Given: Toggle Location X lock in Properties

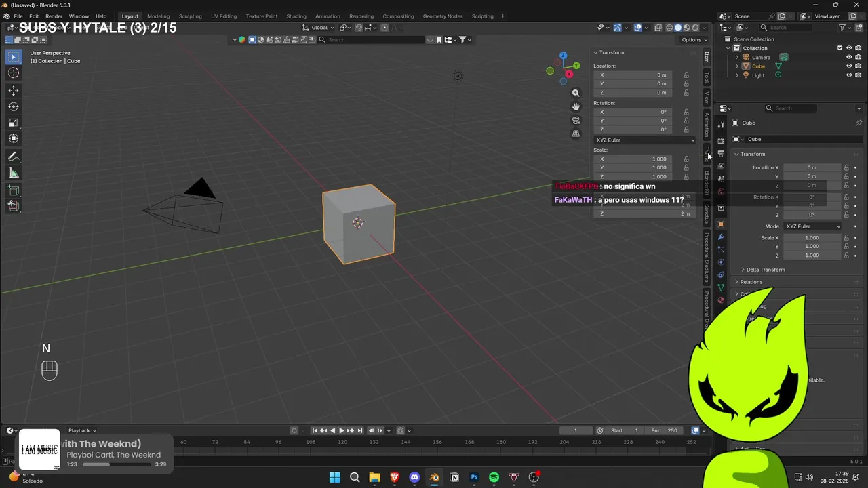Looking at the screenshot, I should coord(846,167).
